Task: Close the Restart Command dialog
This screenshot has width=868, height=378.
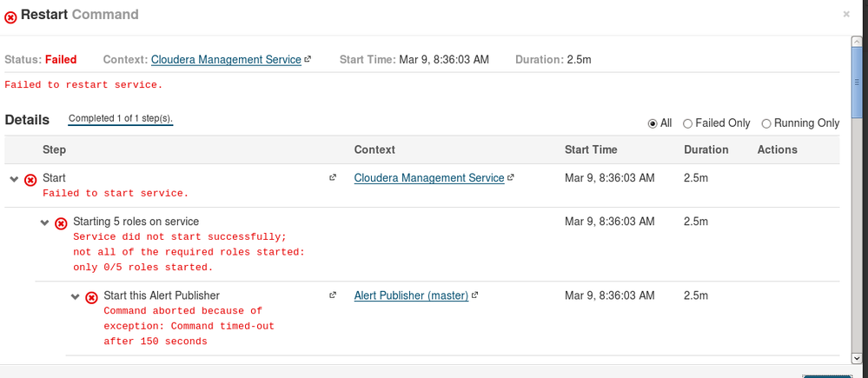Action: [847, 14]
